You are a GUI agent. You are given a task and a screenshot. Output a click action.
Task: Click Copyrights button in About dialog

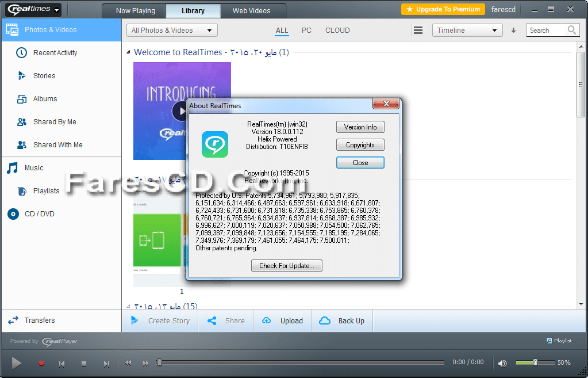click(x=360, y=145)
